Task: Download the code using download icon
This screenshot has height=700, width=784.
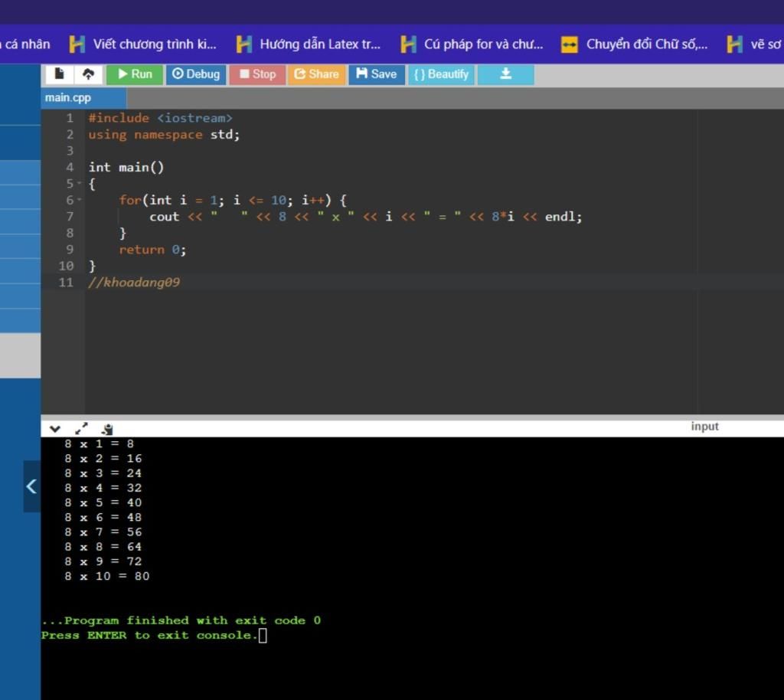Action: (505, 74)
